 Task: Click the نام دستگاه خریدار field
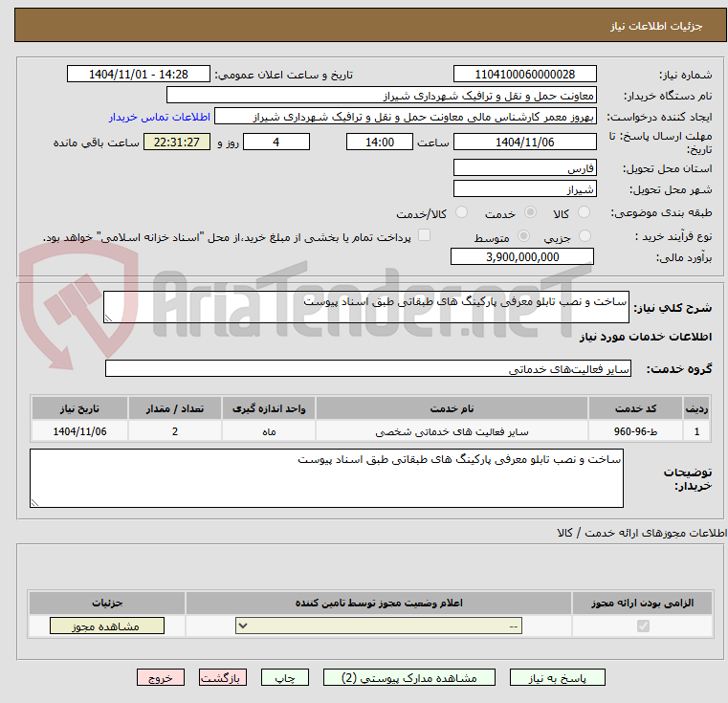point(381,96)
